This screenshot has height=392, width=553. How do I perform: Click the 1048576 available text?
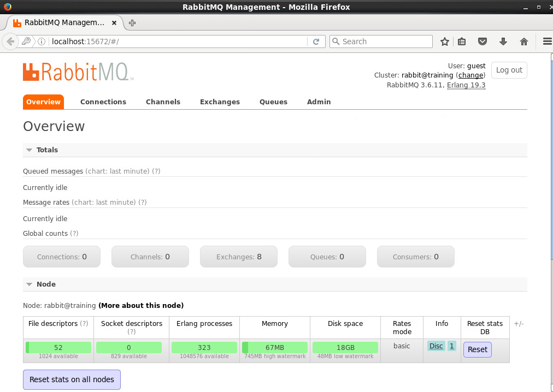coord(204,357)
